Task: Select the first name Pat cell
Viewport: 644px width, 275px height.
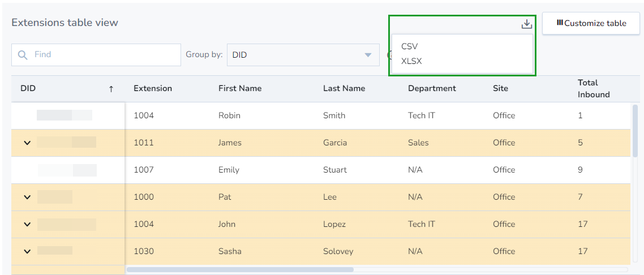Action: (225, 197)
